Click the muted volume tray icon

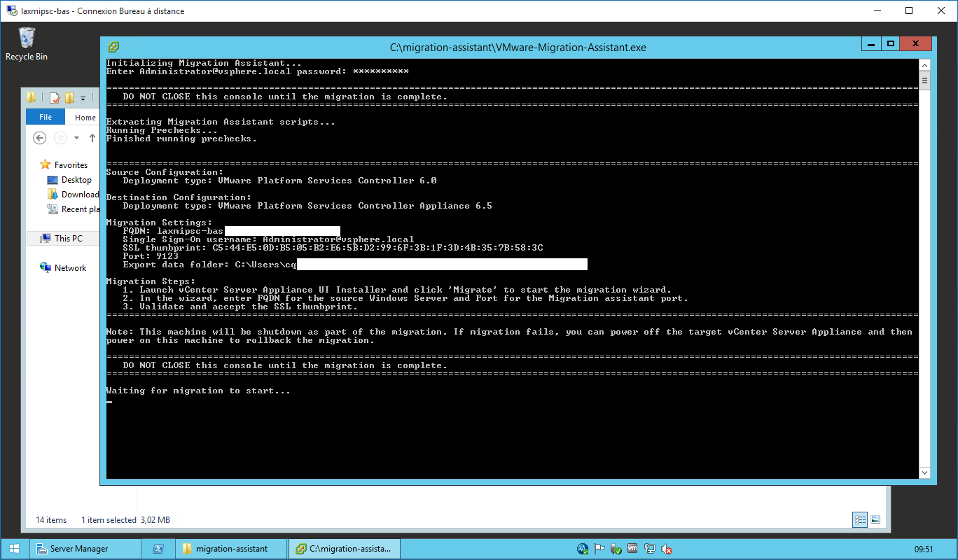point(667,549)
